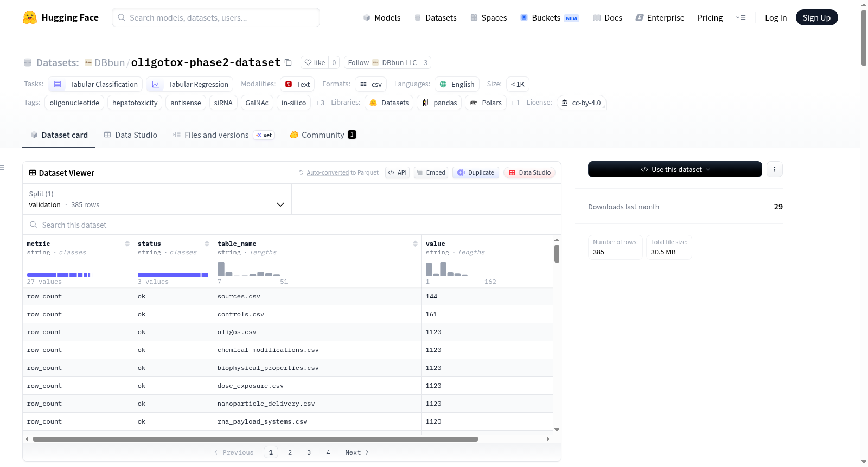Click the Polars library tag

(x=486, y=103)
